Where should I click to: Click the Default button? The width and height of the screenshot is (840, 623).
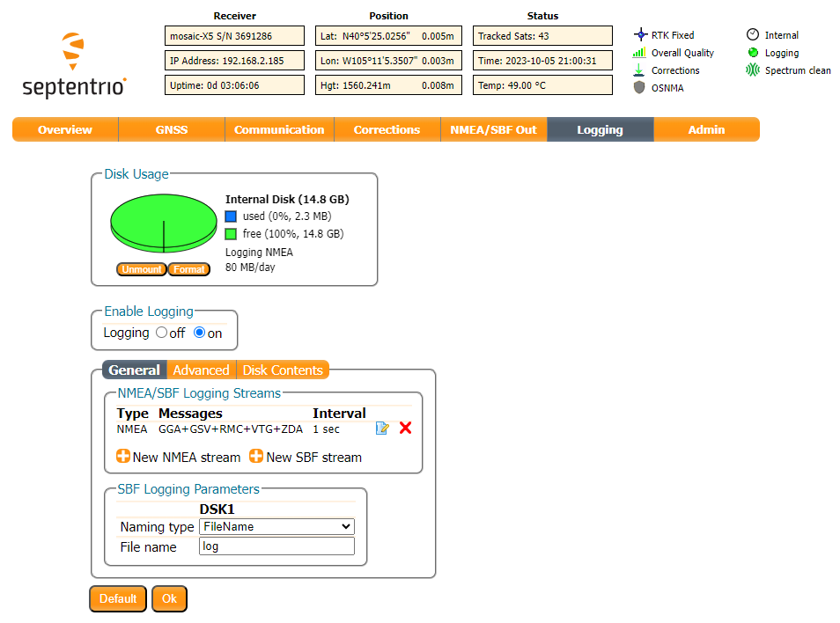(118, 598)
